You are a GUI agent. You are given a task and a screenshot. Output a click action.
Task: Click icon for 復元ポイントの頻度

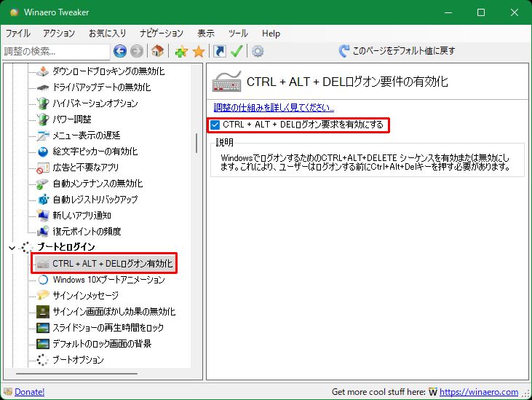(43, 231)
